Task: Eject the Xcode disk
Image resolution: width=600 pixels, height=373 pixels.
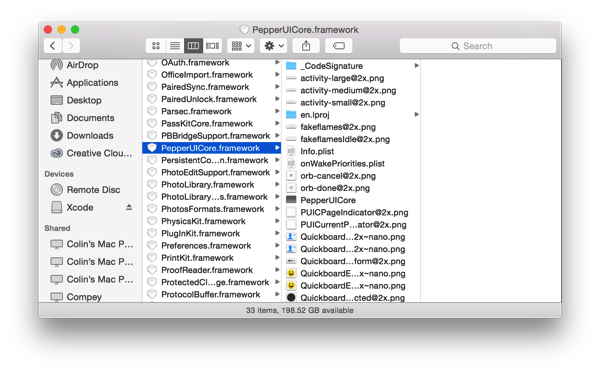Action: point(129,207)
